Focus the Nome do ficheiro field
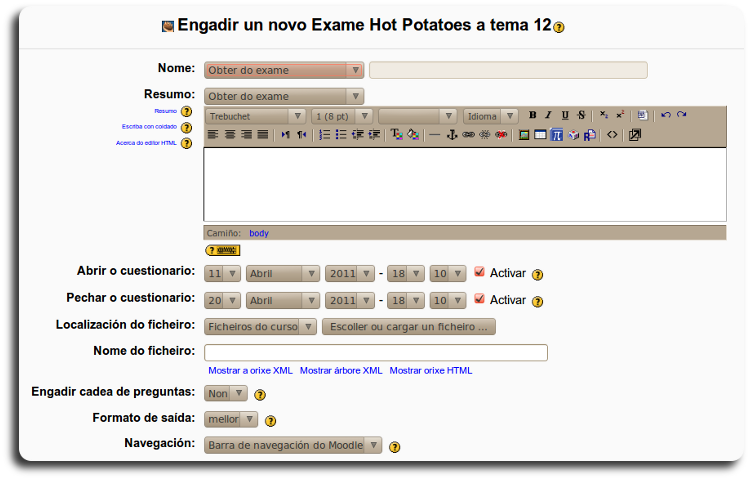750x480 pixels. click(376, 353)
